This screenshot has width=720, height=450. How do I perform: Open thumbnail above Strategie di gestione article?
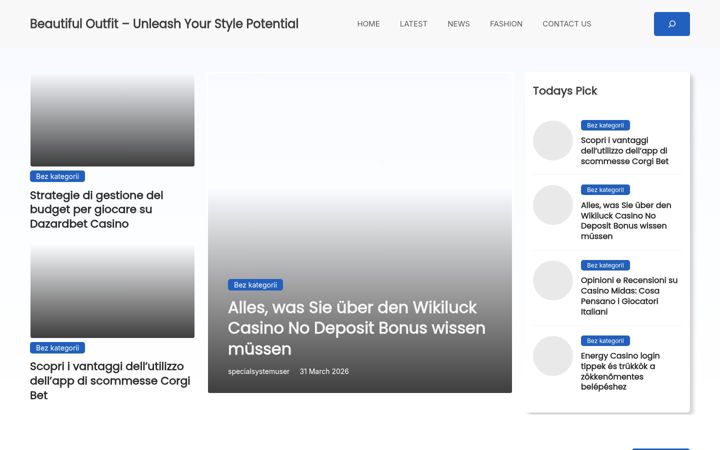112,120
